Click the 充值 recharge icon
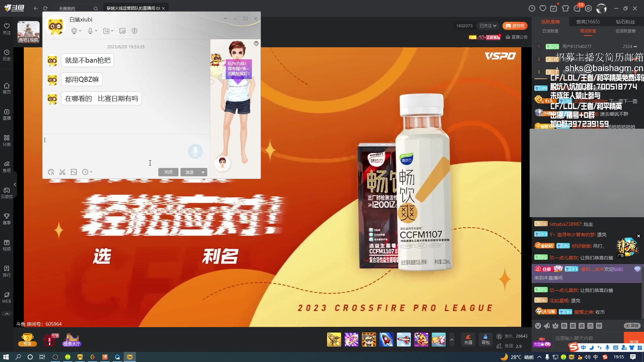 tap(468, 340)
